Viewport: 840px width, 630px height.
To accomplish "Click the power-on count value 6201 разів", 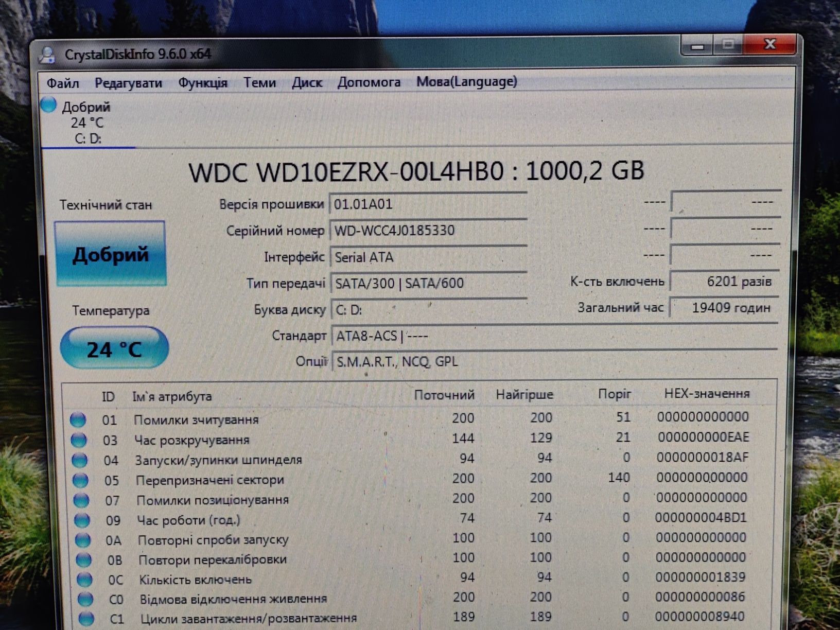I will tap(725, 282).
